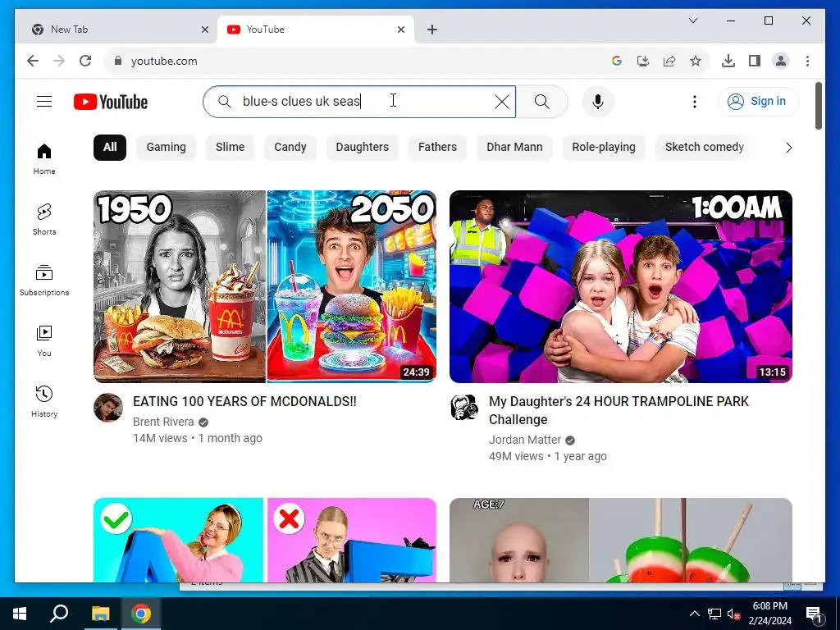Select the Daughters filter chip
This screenshot has width=840, height=630.
(x=362, y=148)
